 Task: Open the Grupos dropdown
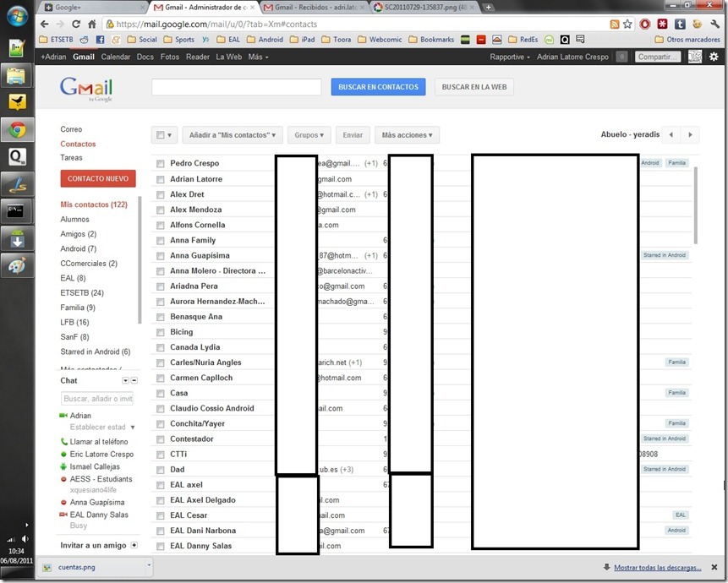pyautogui.click(x=309, y=135)
